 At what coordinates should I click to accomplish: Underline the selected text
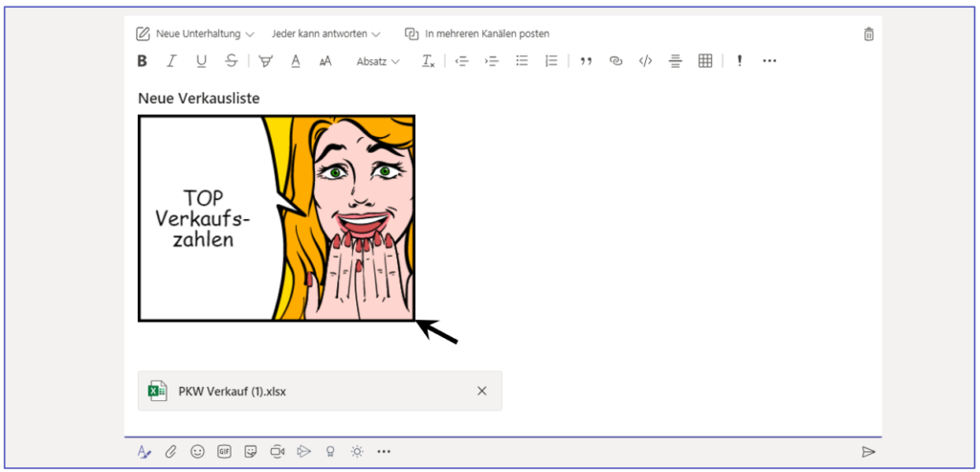(201, 60)
